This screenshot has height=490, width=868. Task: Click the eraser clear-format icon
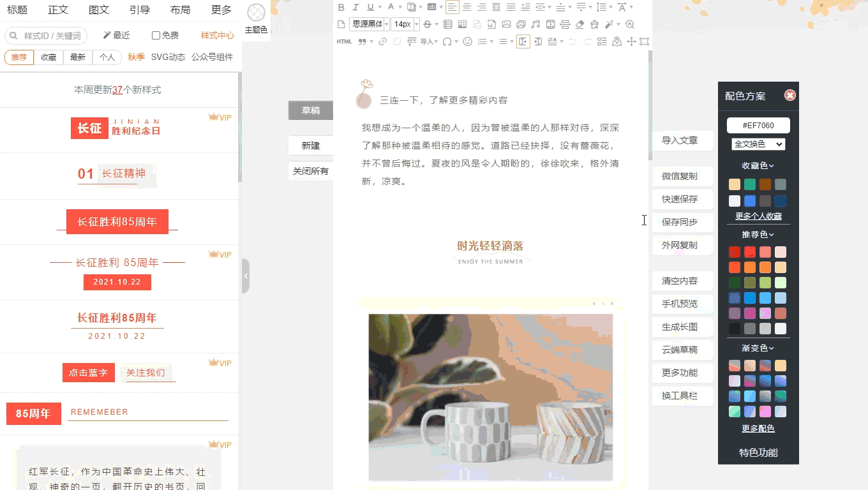[580, 24]
